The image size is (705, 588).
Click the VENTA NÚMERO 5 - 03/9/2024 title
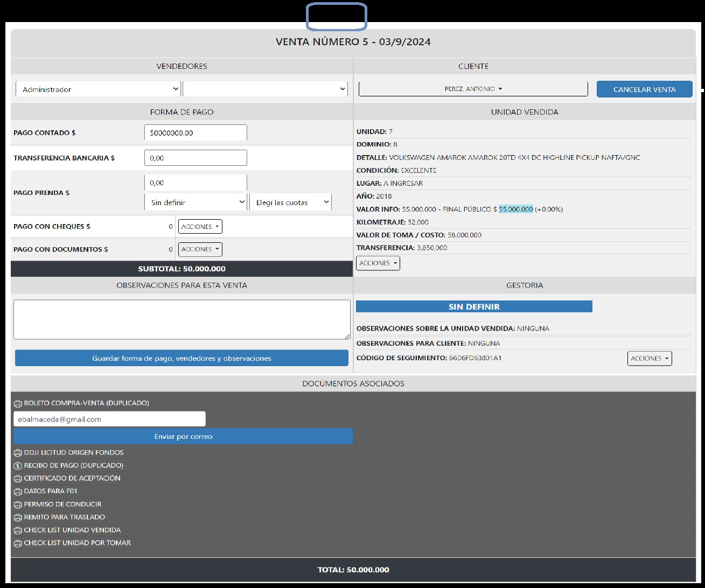pyautogui.click(x=353, y=42)
